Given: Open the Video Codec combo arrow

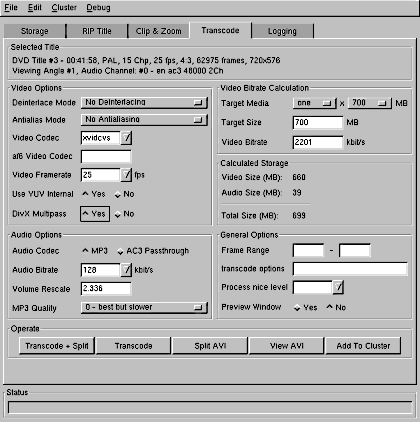Looking at the screenshot, I should [x=126, y=138].
